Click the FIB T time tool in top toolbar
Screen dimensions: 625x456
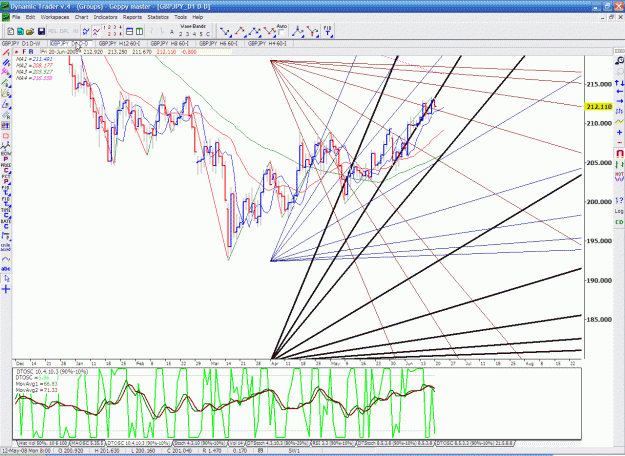[327, 31]
